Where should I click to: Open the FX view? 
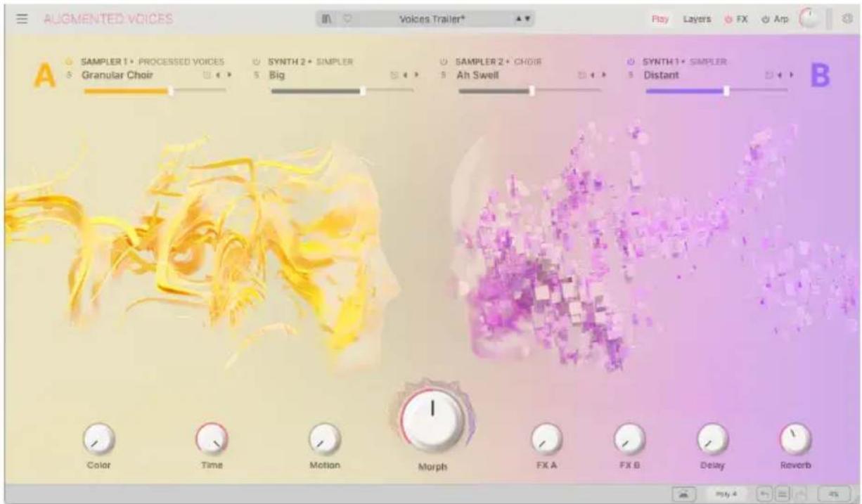coord(742,20)
